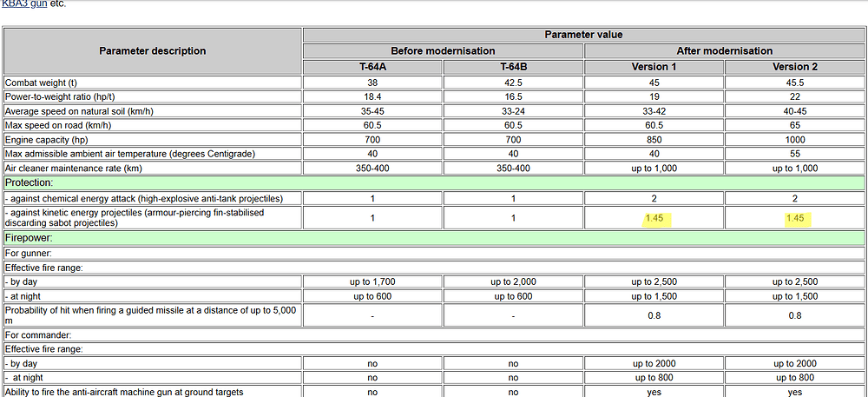868x397 pixels.
Task: Click the green 'Protection:' section row
Action: click(28, 182)
